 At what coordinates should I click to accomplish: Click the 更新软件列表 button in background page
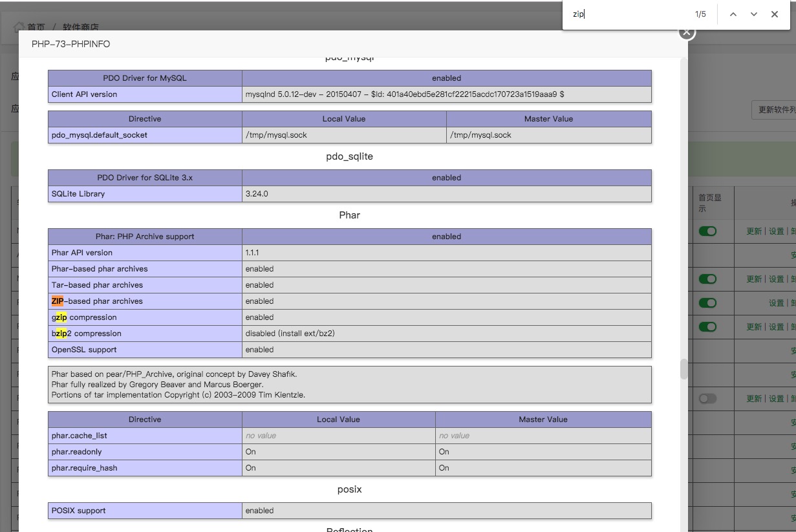point(775,110)
